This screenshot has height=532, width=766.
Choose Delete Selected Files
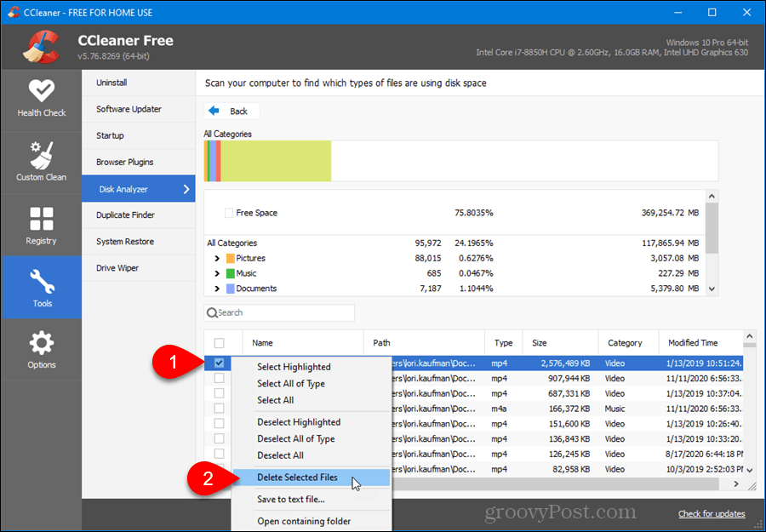pyautogui.click(x=312, y=478)
